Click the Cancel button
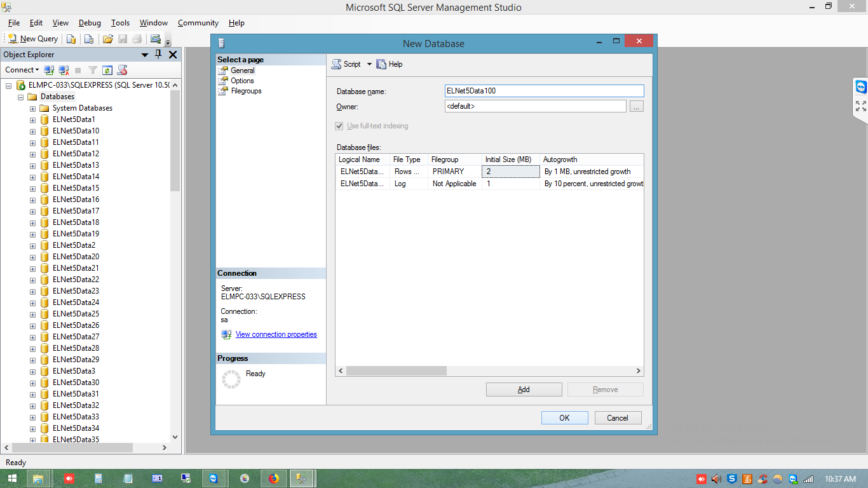 tap(618, 418)
